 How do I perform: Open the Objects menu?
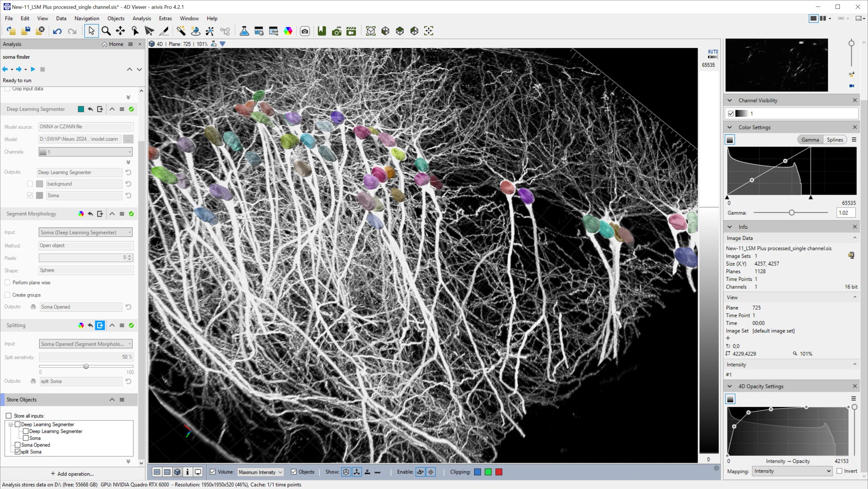pyautogui.click(x=116, y=19)
